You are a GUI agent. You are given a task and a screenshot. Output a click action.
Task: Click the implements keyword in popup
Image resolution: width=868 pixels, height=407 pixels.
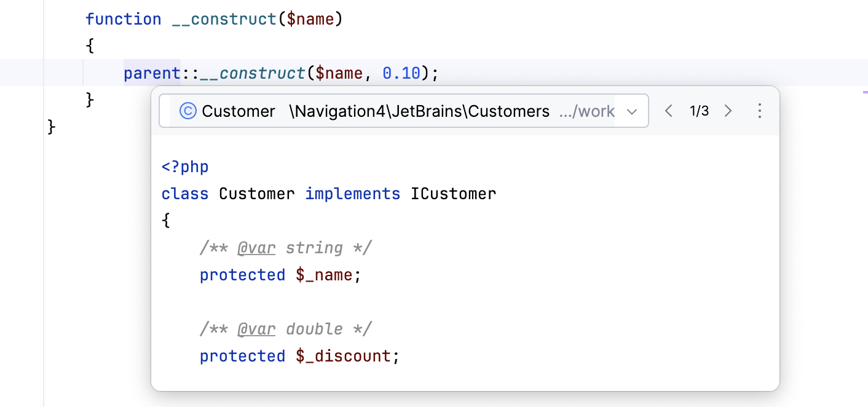coord(352,194)
